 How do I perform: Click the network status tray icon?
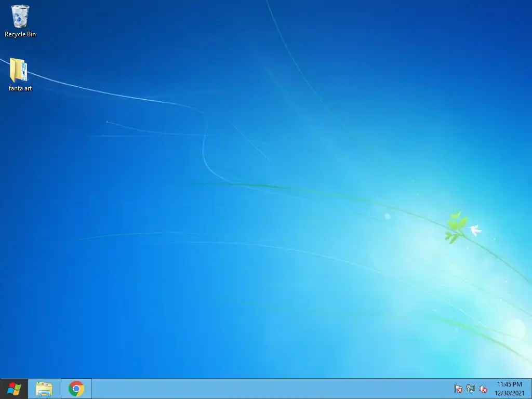coord(471,389)
